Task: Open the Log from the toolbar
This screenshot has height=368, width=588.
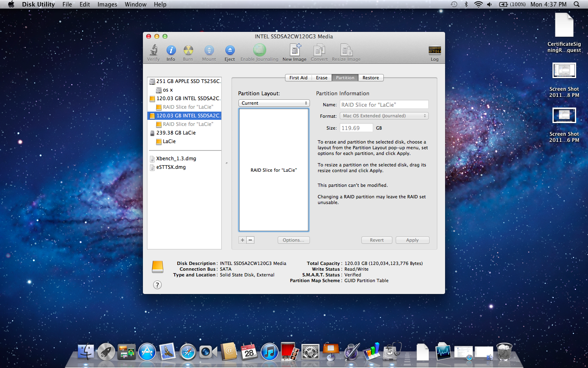Action: pyautogui.click(x=434, y=53)
